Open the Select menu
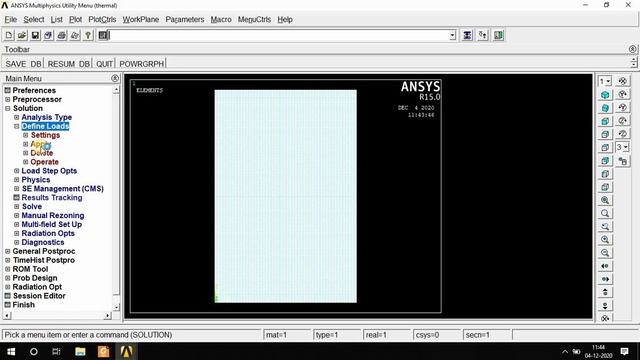This screenshot has height=360, width=640. point(33,20)
